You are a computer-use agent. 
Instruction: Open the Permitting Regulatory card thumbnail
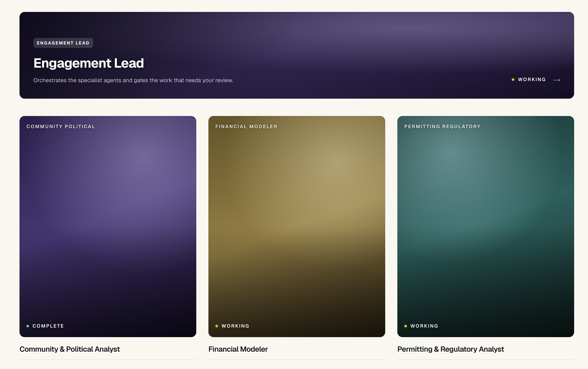coord(485,227)
